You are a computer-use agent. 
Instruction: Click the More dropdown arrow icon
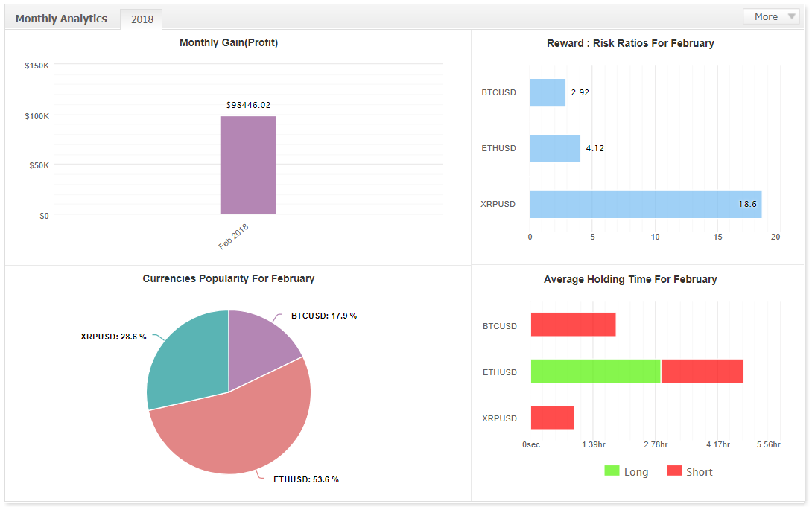pyautogui.click(x=791, y=16)
